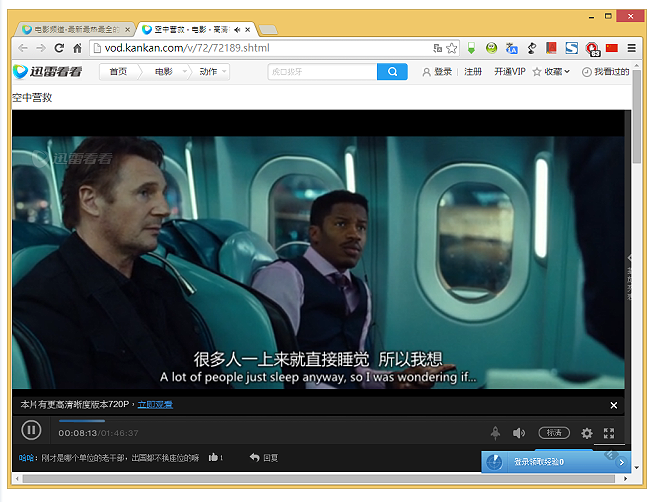656x502 pixels.
Task: Click the banner's right arrow chevron
Action: point(622,462)
